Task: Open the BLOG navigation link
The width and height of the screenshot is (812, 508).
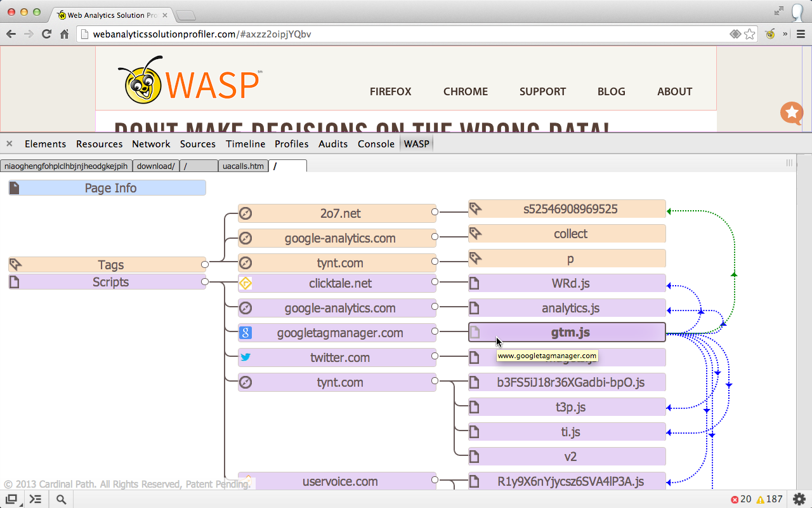Action: pyautogui.click(x=612, y=91)
